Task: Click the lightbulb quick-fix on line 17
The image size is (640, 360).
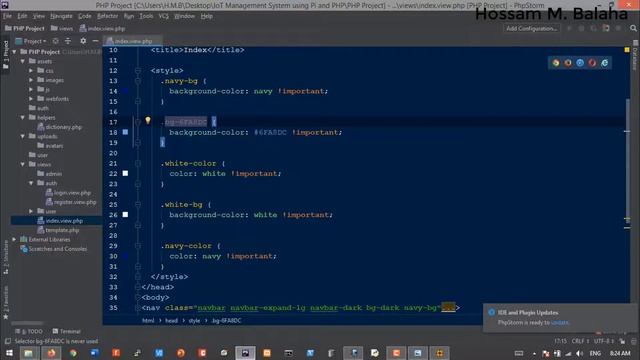Action: point(148,120)
